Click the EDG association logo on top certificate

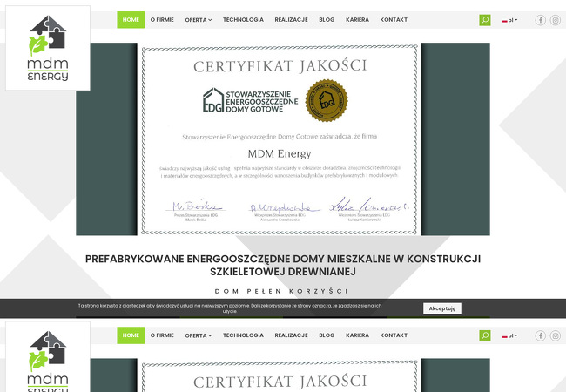(250, 101)
